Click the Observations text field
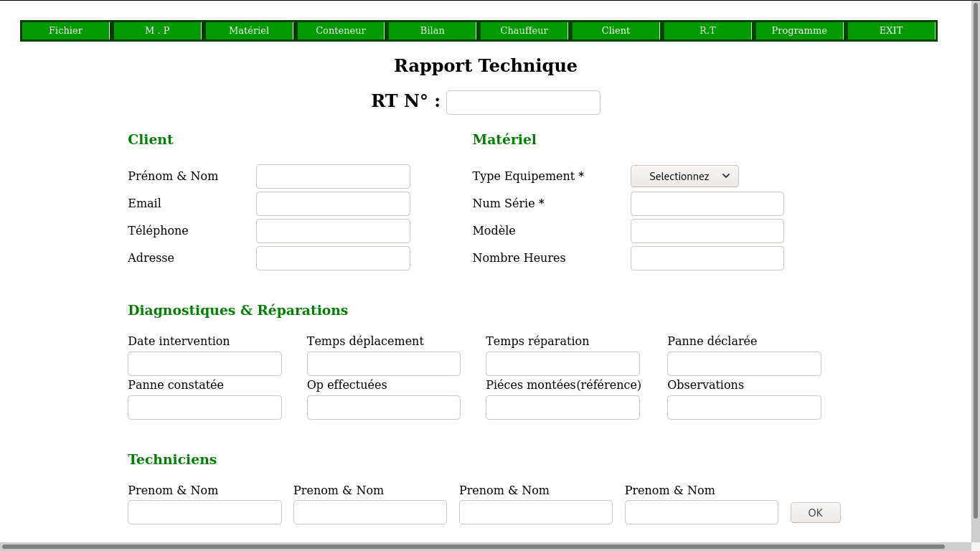The height and width of the screenshot is (551, 980). [x=744, y=408]
